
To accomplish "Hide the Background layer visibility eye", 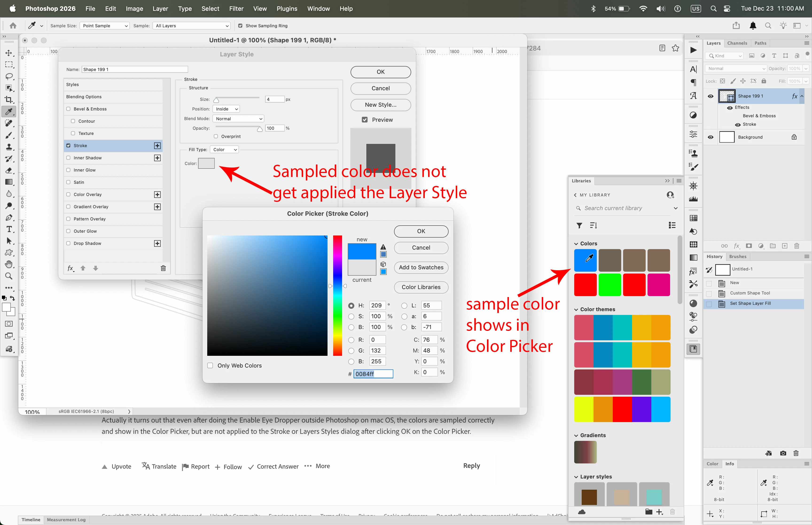I will [x=710, y=137].
